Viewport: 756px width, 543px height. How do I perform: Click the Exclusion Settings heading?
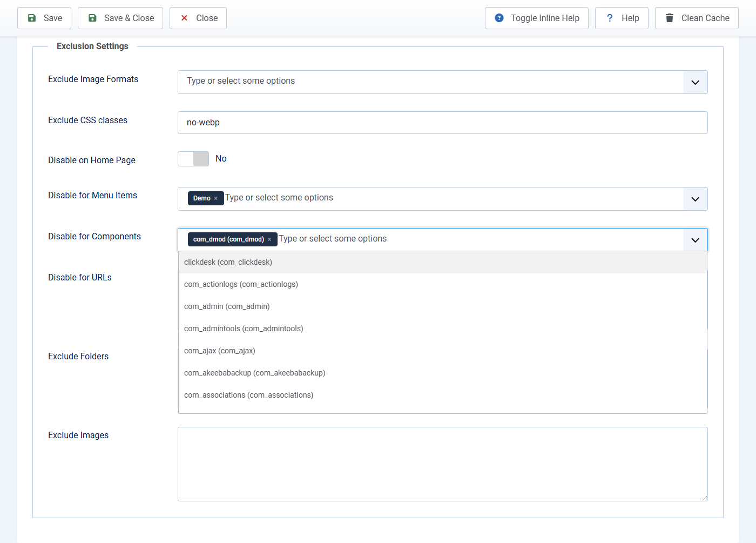(92, 46)
